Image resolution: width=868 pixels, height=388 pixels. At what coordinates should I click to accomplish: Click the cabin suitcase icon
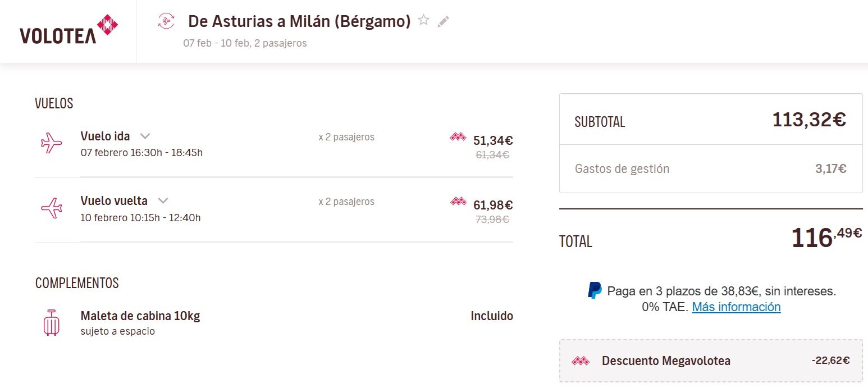[x=52, y=322]
